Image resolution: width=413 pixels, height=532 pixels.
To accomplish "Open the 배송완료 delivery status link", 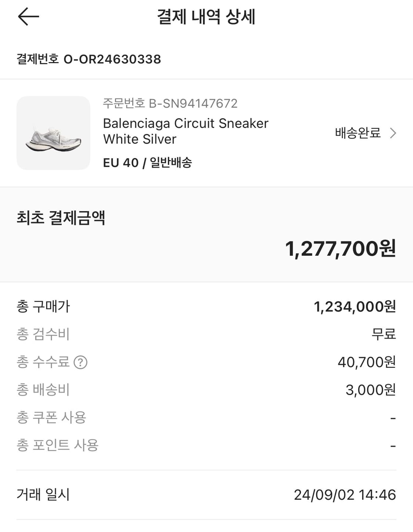I will click(x=358, y=133).
